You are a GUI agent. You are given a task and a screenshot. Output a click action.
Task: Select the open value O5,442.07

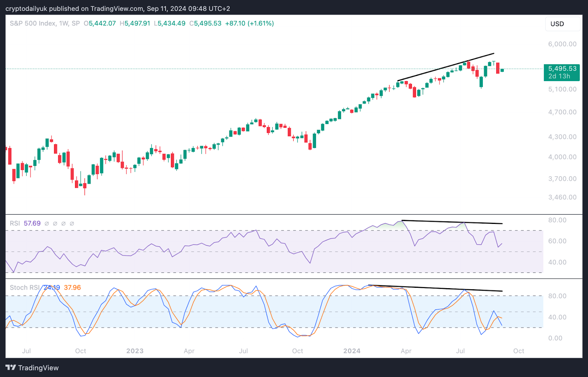click(100, 23)
